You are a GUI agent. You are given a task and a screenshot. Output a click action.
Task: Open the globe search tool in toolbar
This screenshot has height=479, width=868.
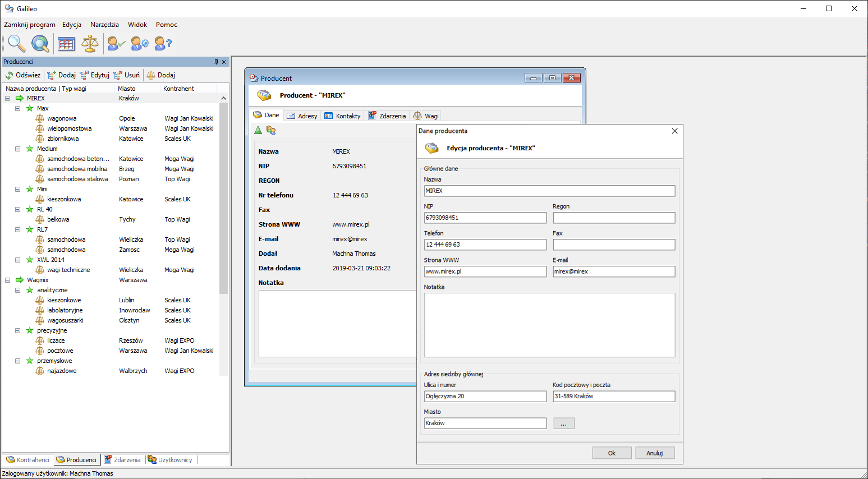[40, 43]
